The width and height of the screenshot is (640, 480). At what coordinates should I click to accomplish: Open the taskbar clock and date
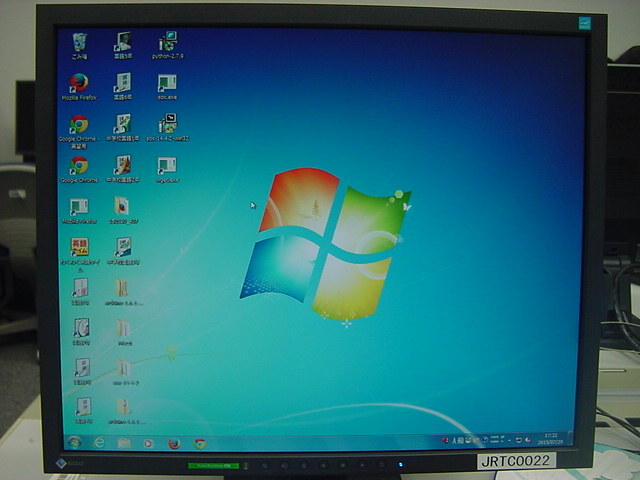pos(550,439)
